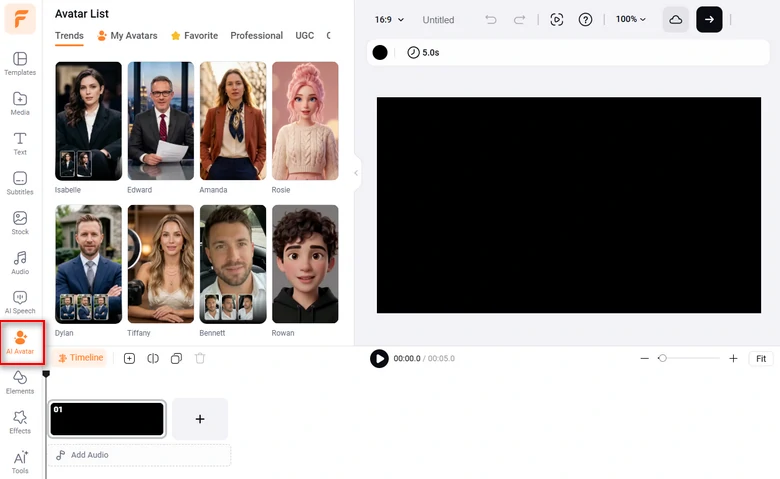Viewport: 780px width, 479px height.
Task: Select the Isabelle avatar
Action: pos(89,121)
